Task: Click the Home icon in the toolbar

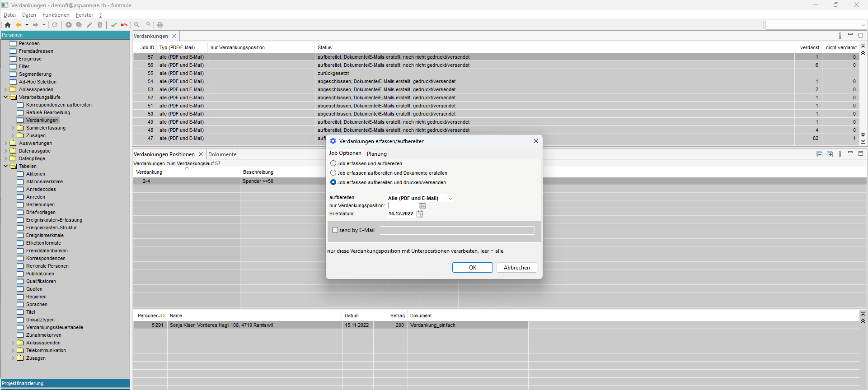Action: [8, 25]
